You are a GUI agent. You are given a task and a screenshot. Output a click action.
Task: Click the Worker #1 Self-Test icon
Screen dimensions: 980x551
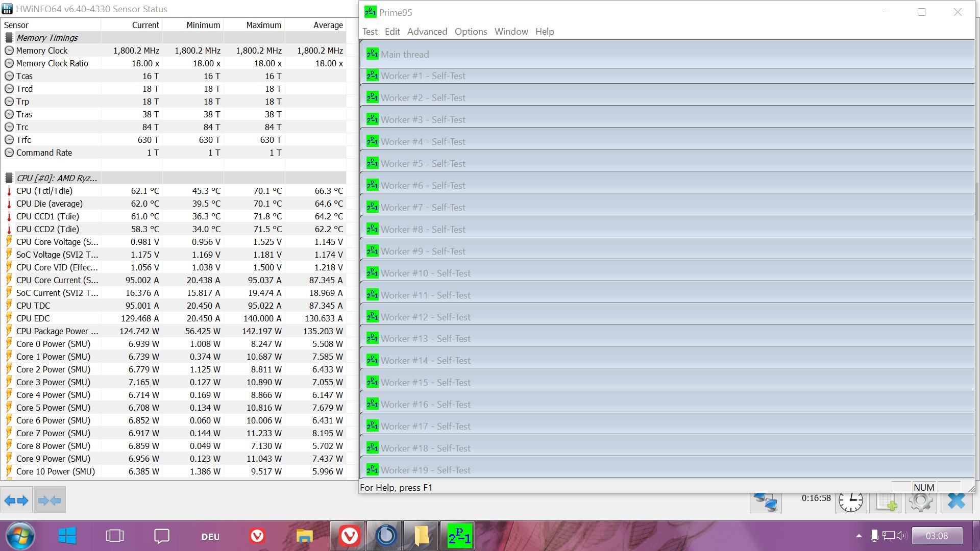(372, 76)
